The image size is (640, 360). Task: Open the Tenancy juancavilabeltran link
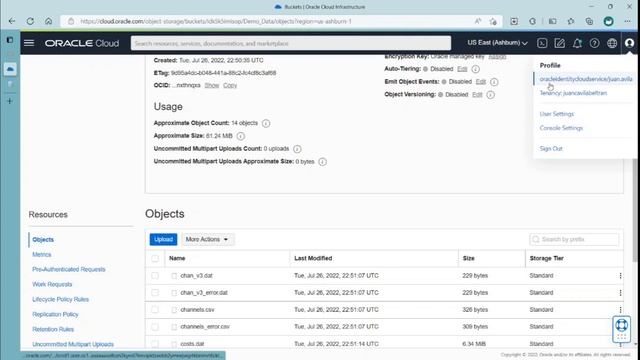click(573, 93)
